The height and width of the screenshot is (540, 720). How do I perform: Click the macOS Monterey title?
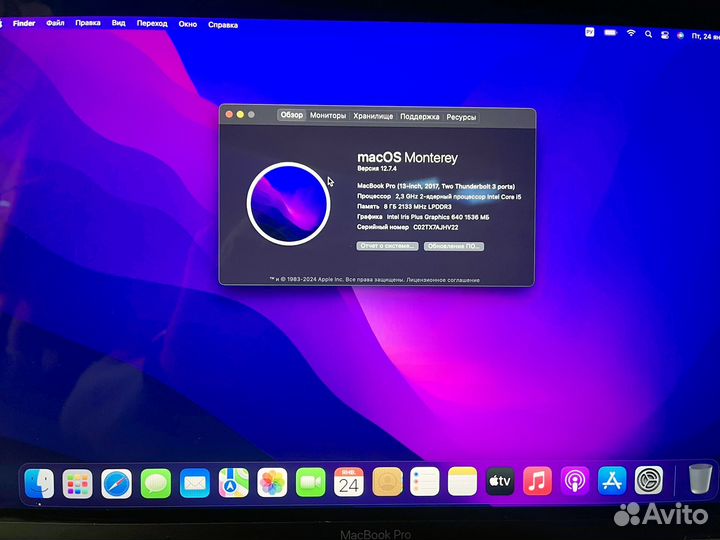tap(407, 158)
